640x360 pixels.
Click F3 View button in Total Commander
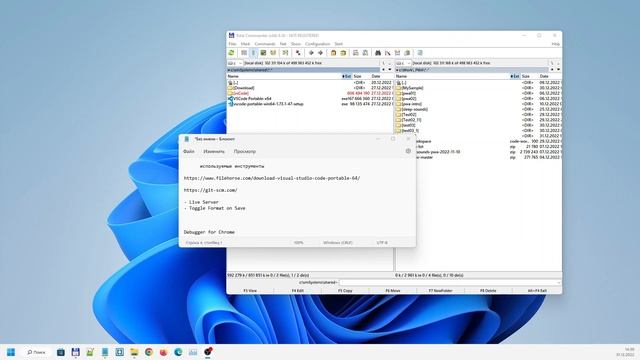(x=250, y=291)
